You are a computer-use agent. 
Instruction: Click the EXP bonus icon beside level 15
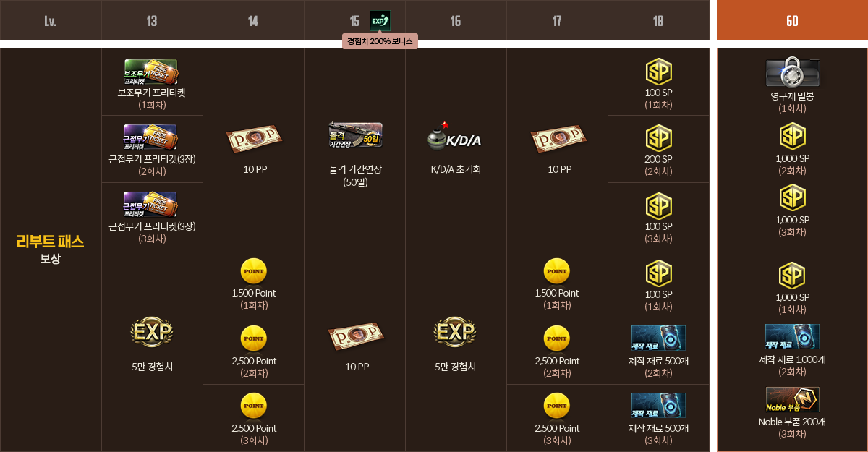point(380,20)
